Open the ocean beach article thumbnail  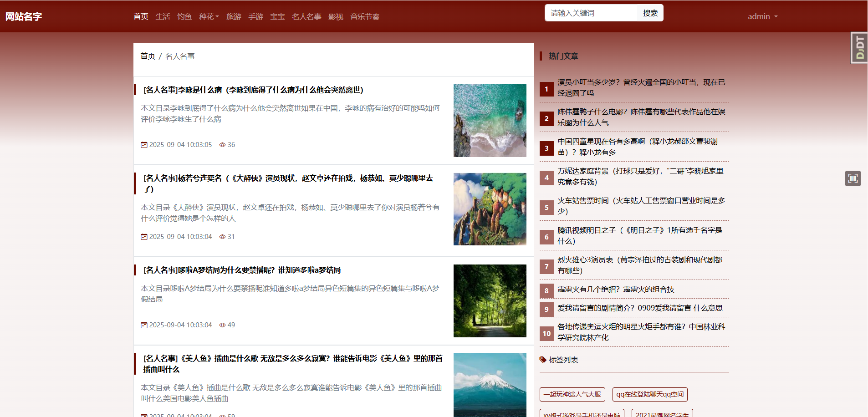tap(490, 121)
